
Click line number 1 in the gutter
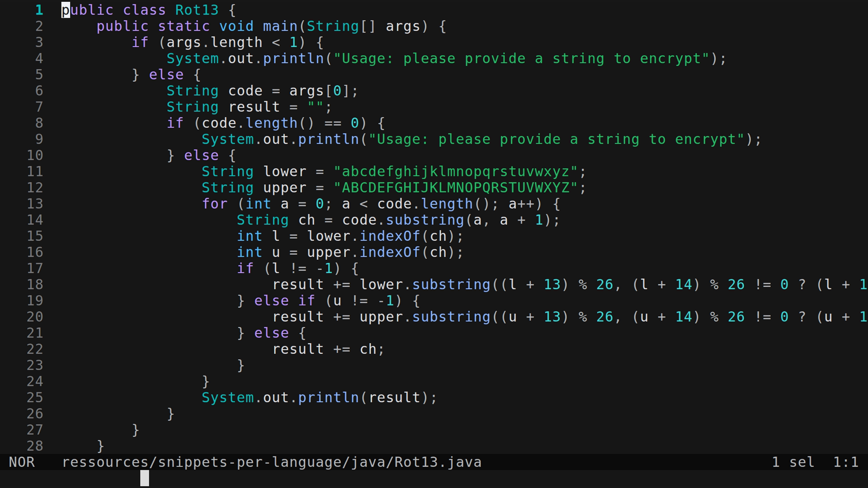pyautogui.click(x=38, y=10)
